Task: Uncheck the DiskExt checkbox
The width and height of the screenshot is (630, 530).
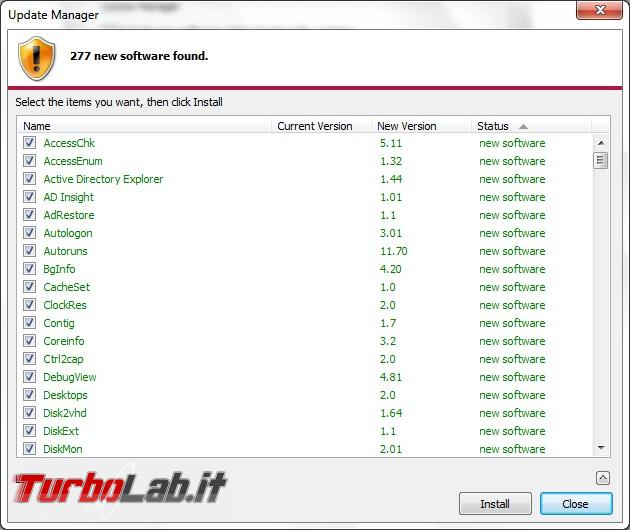Action: coord(29,431)
